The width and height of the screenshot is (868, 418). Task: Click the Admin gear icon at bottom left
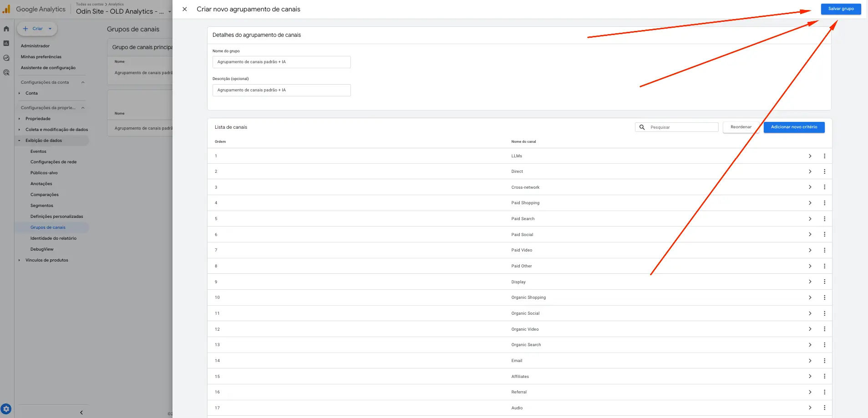point(6,409)
